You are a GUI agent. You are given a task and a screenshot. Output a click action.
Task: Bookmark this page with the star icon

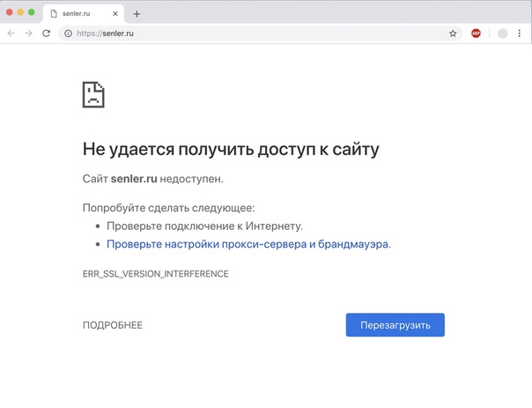[453, 33]
